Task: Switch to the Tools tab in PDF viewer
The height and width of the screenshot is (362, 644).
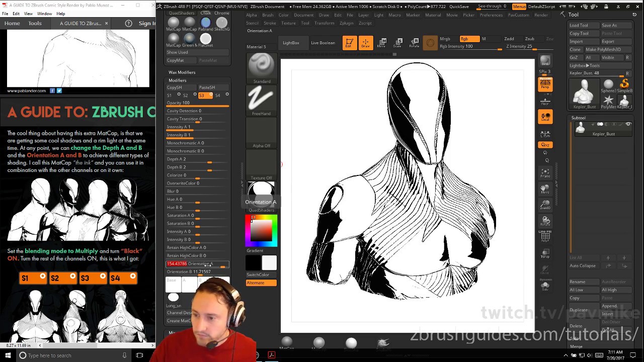Action: [x=35, y=23]
